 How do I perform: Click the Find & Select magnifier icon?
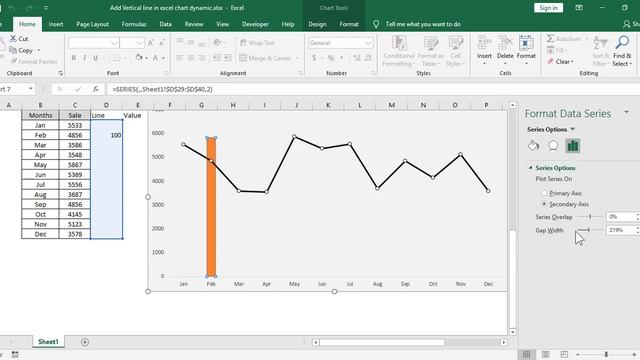(622, 42)
